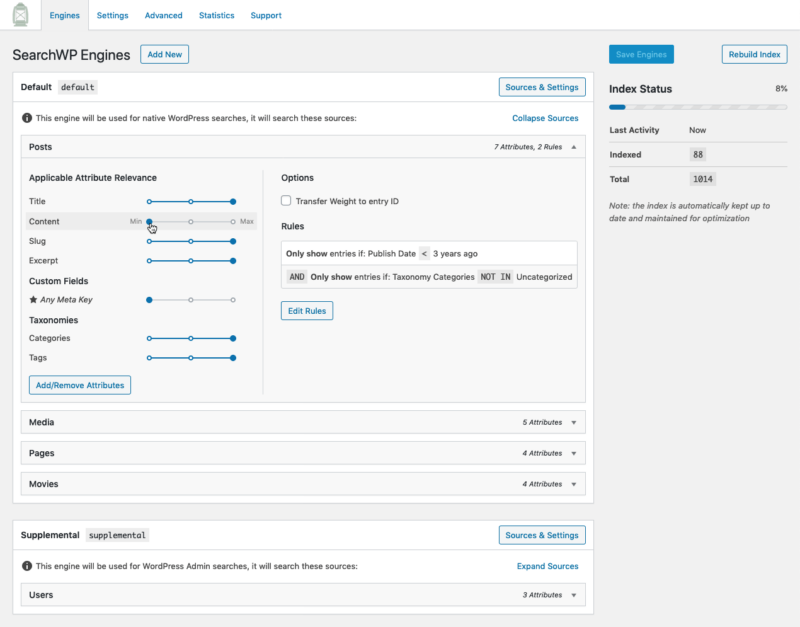Viewport: 800px width, 627px height.
Task: Click the '7 Attributes, 2 Rules' text
Action: click(x=528, y=147)
